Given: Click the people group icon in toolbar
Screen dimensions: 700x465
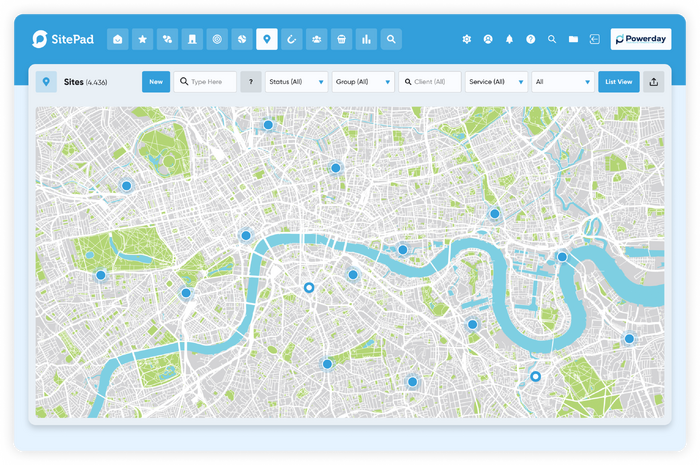Looking at the screenshot, I should click(317, 39).
